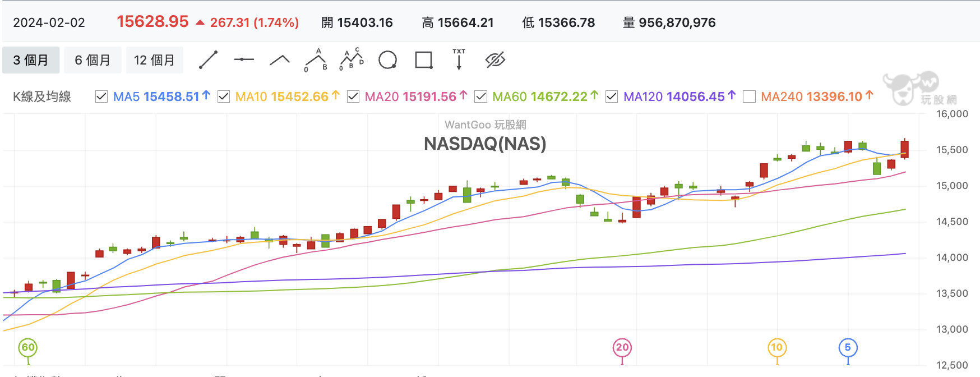Image resolution: width=980 pixels, height=377 pixels.
Task: Click the MA240 13396.10 label
Action: coord(817,96)
